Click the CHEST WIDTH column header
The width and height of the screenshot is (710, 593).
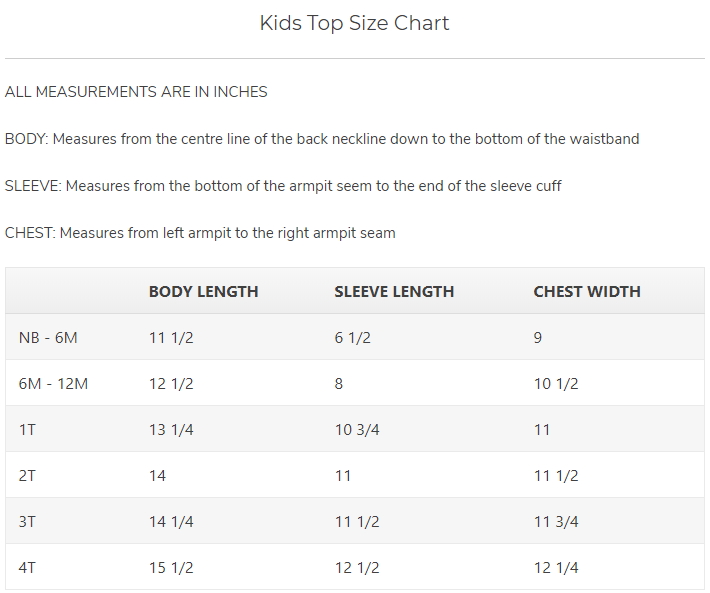[587, 292]
